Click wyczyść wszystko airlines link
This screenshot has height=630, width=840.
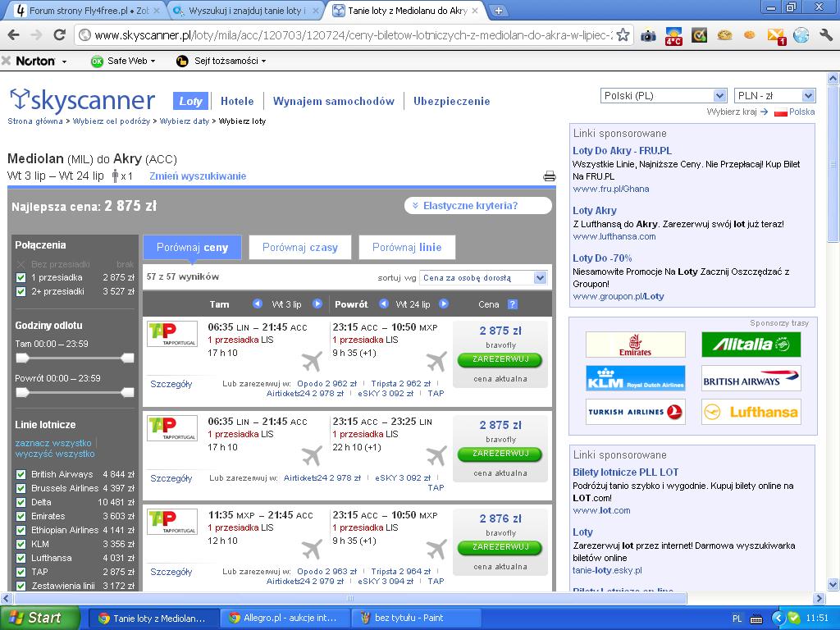[x=55, y=454]
